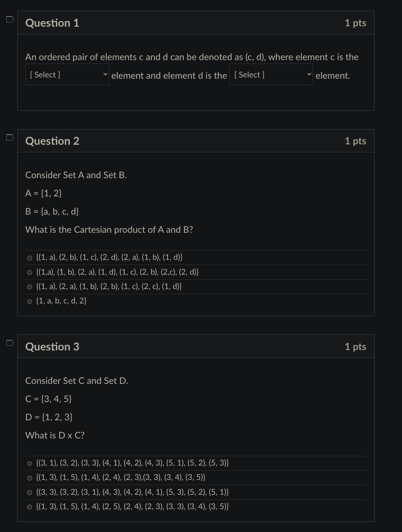Click the Question 3 header title
This screenshot has width=402, height=532.
pos(52,346)
